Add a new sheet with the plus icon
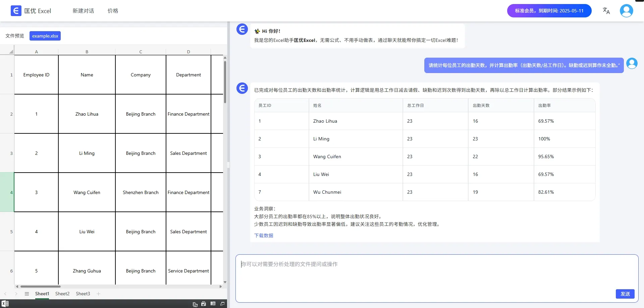Viewport: 644px width, 308px height. (x=98, y=294)
